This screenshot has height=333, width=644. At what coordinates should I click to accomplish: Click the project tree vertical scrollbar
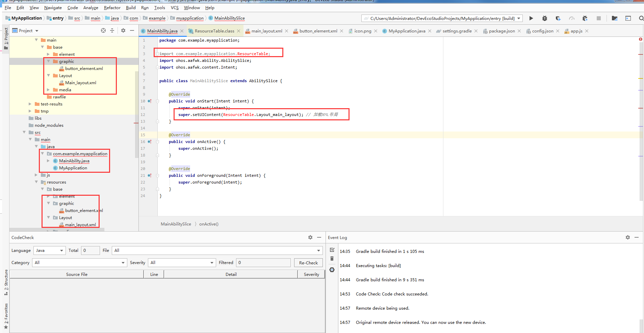(x=136, y=114)
